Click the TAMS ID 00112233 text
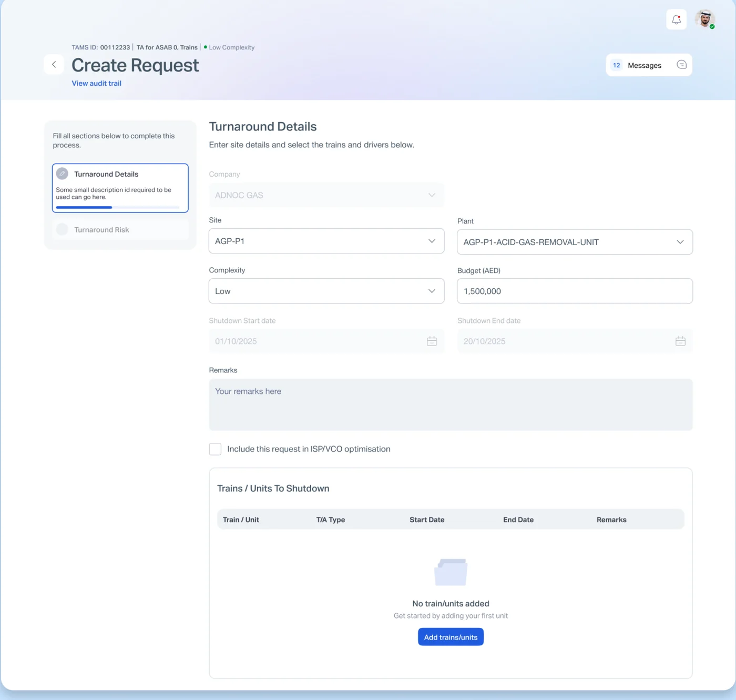736x700 pixels. (100, 47)
